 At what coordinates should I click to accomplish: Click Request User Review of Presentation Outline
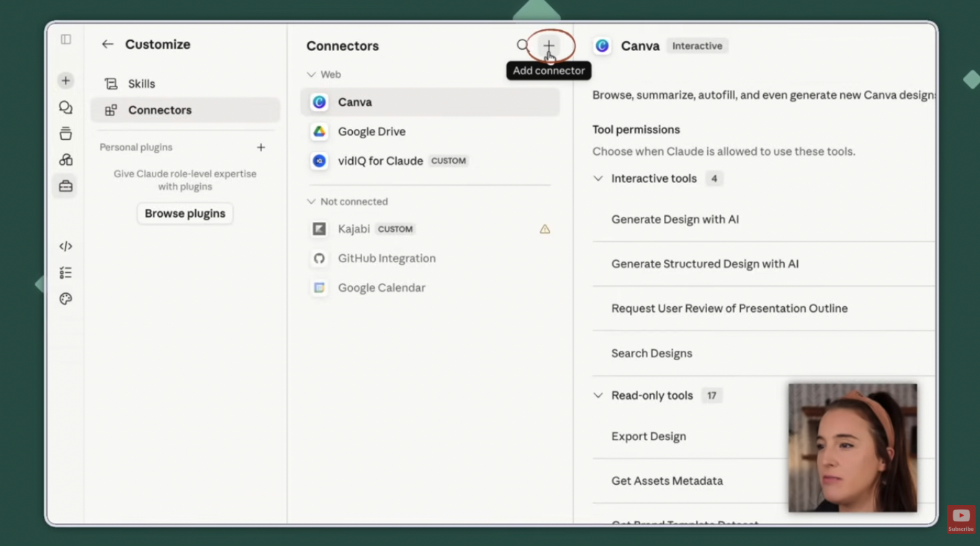(x=729, y=308)
